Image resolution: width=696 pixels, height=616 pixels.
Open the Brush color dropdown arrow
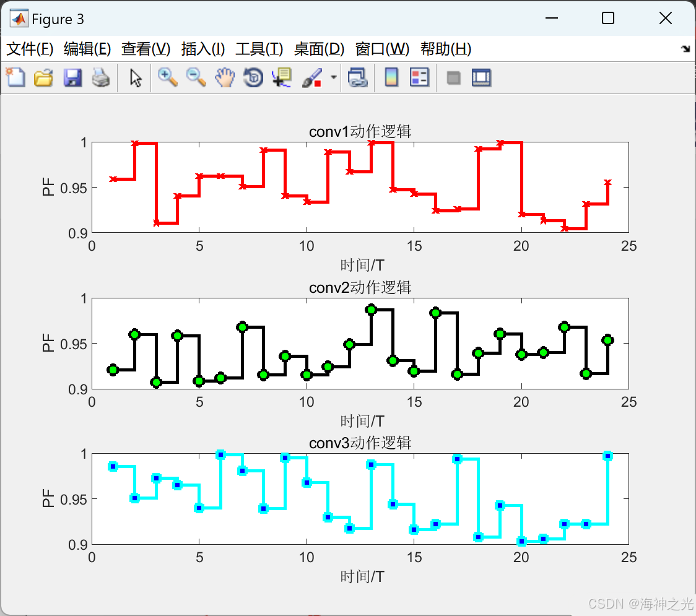click(x=333, y=77)
